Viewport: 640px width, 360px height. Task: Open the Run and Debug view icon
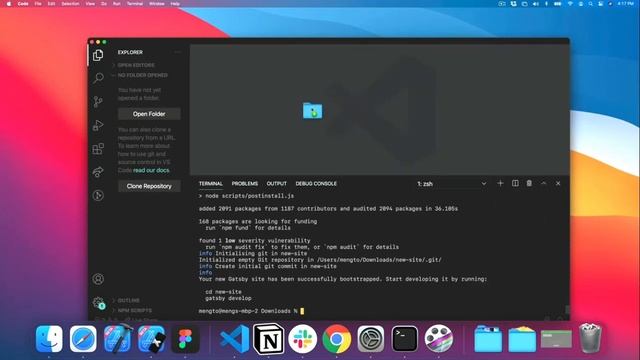pyautogui.click(x=98, y=125)
